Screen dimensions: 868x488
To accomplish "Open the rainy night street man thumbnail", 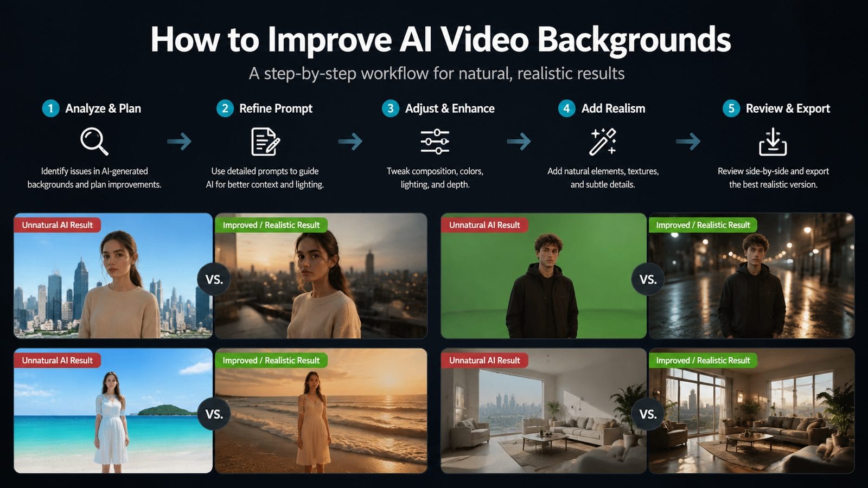I will click(751, 275).
